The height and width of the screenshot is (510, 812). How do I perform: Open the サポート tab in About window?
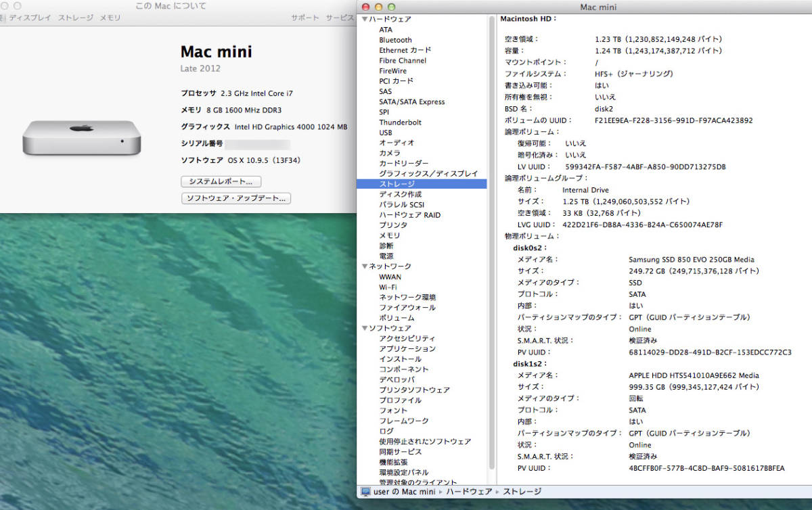tap(305, 18)
